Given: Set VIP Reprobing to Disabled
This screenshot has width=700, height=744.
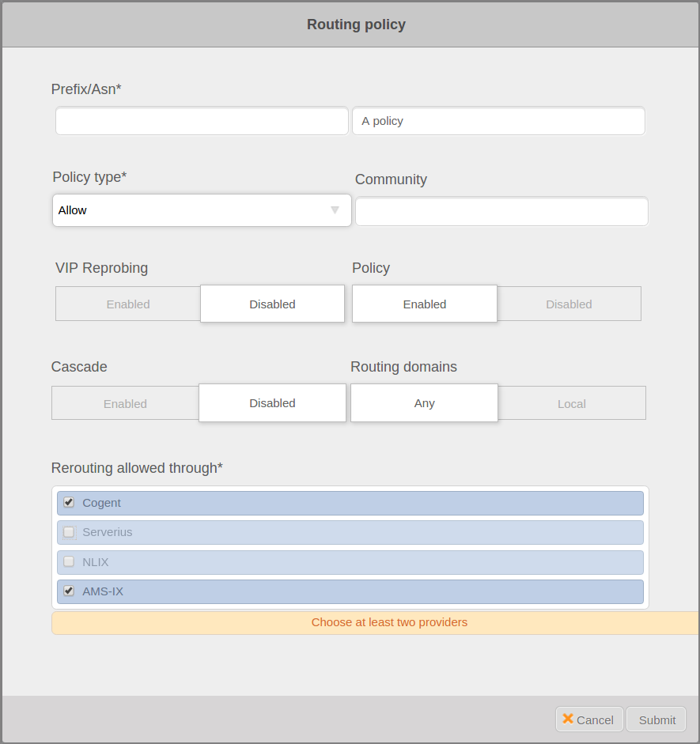Looking at the screenshot, I should point(272,304).
